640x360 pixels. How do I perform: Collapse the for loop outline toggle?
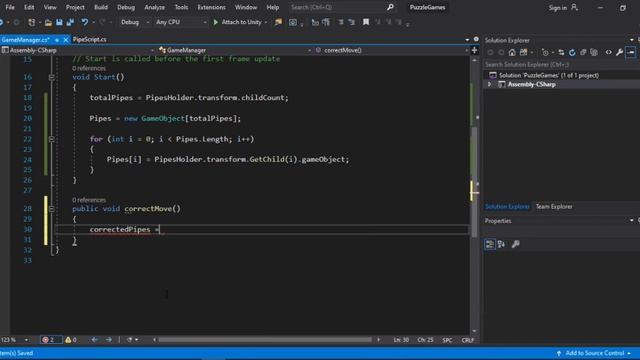(51, 139)
